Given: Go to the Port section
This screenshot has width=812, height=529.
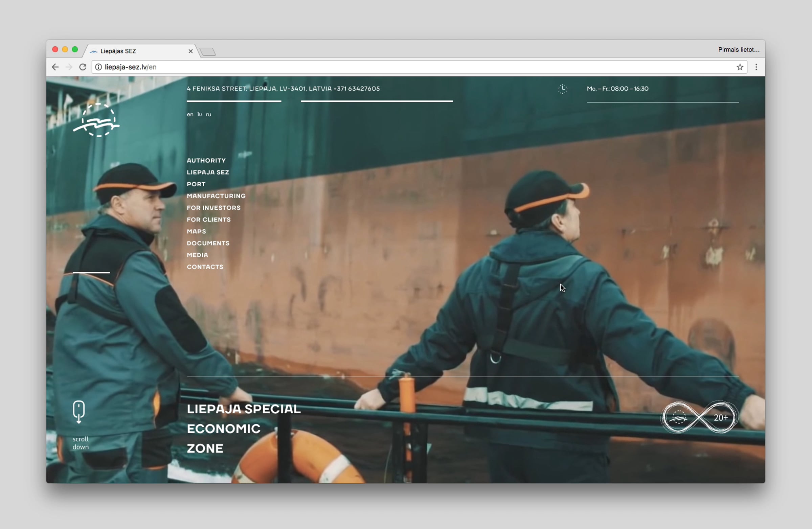Looking at the screenshot, I should (x=196, y=184).
